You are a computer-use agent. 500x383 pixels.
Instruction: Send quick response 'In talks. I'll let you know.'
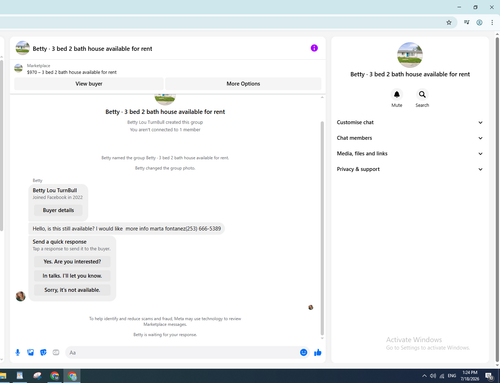72,276
